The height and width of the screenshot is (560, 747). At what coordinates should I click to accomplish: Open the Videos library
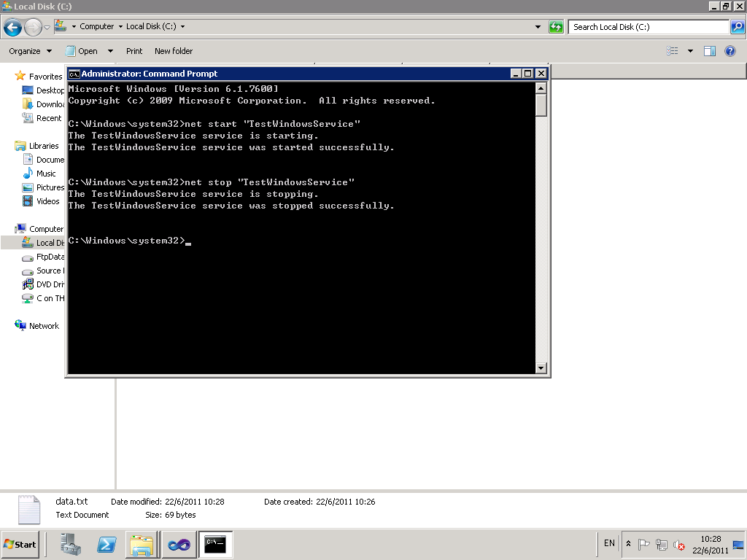[x=42, y=201]
